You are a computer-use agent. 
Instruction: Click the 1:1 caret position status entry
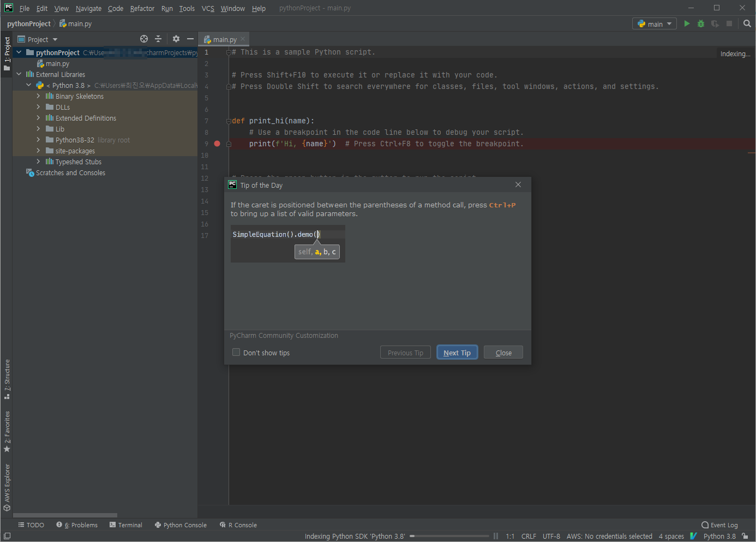pos(510,536)
